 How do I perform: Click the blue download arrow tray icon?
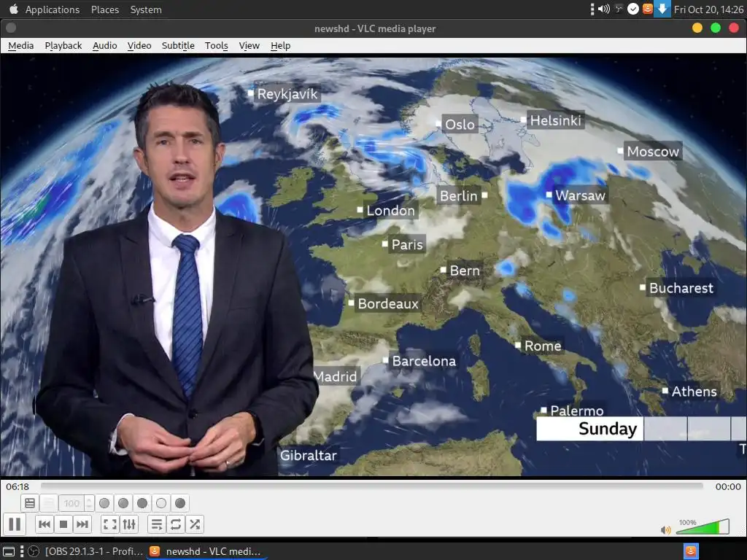pos(662,9)
